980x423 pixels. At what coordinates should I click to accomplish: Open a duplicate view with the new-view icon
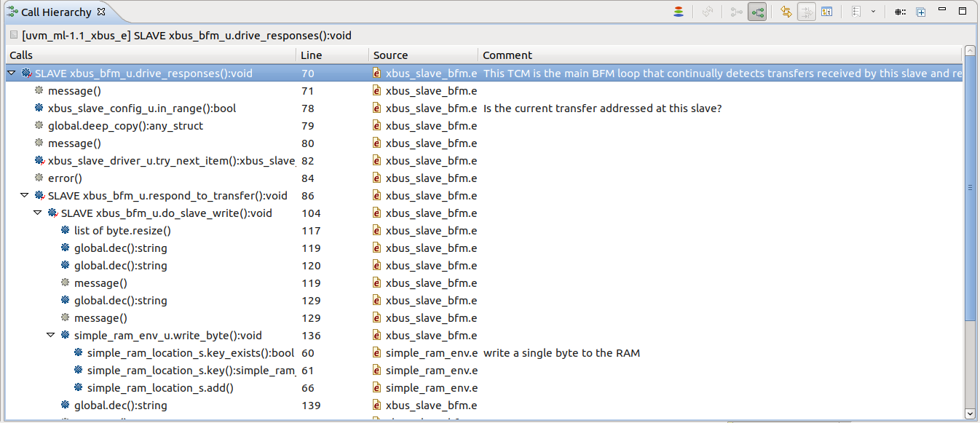(x=921, y=12)
